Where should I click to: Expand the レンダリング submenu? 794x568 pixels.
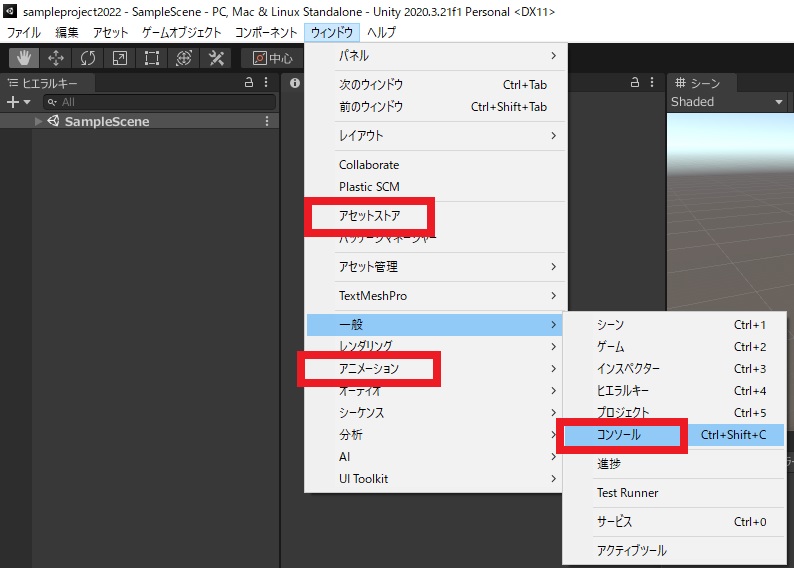tap(434, 347)
